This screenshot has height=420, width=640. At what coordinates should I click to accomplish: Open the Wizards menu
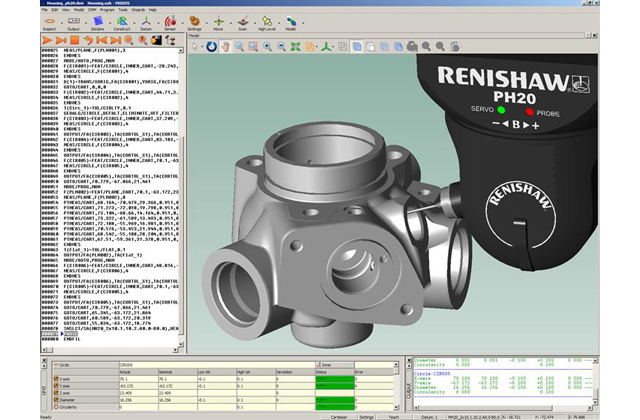pos(138,10)
